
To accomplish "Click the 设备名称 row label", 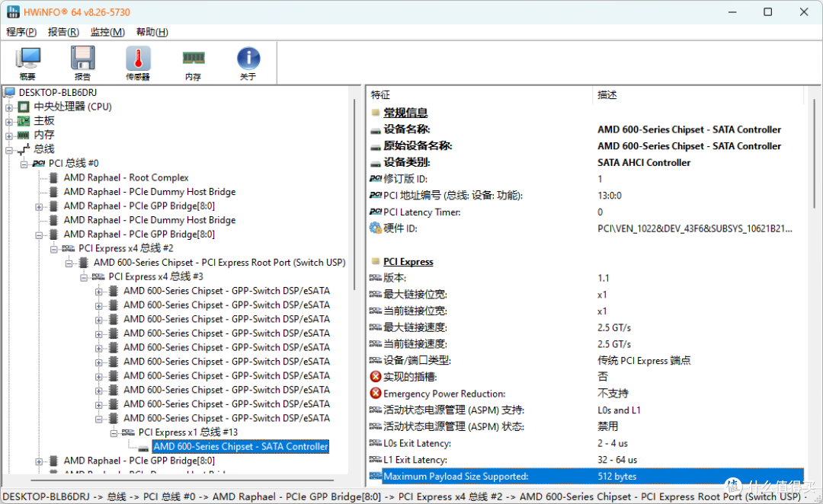I will [x=407, y=129].
